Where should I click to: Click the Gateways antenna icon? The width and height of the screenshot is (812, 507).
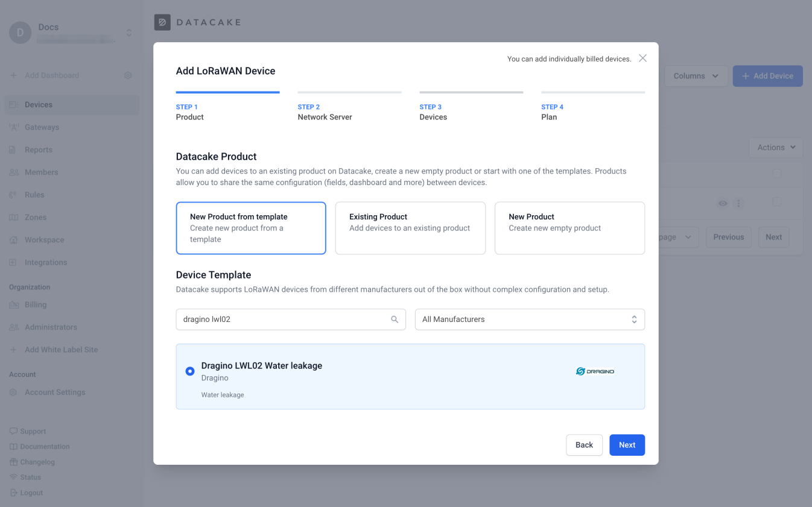pos(14,127)
